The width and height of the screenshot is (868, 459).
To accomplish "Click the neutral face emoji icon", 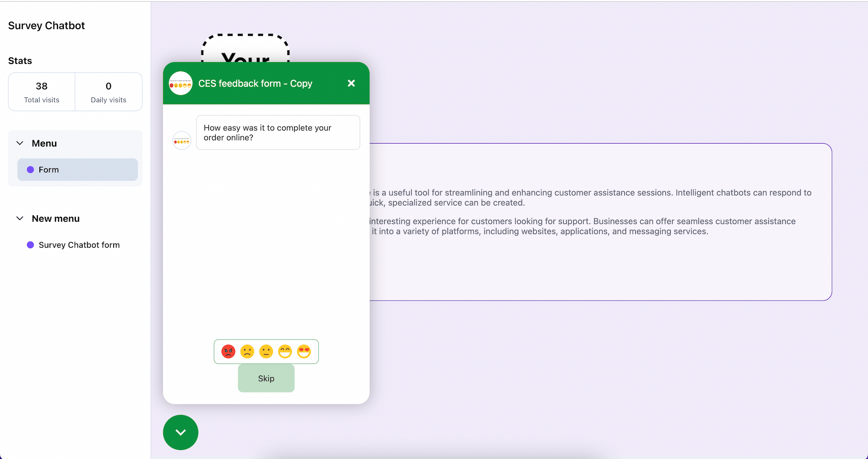I will [x=266, y=352].
